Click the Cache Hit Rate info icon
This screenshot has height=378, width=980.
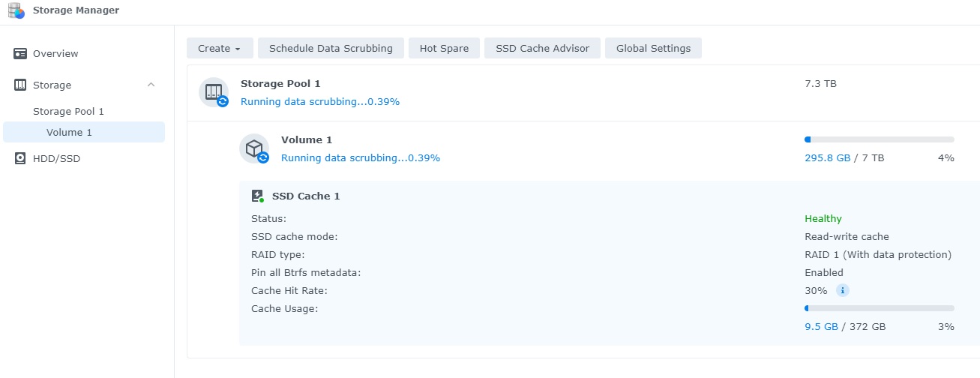click(842, 291)
